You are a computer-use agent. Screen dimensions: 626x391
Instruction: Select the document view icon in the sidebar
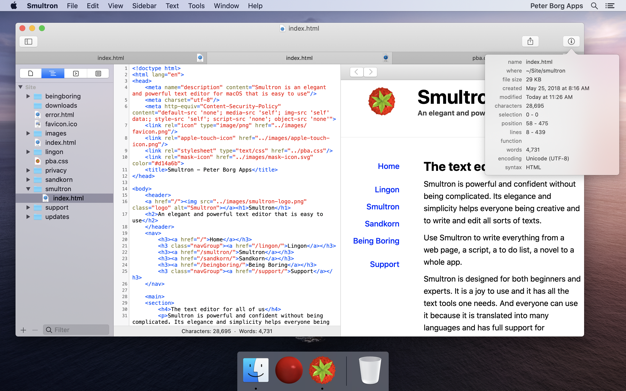(30, 73)
